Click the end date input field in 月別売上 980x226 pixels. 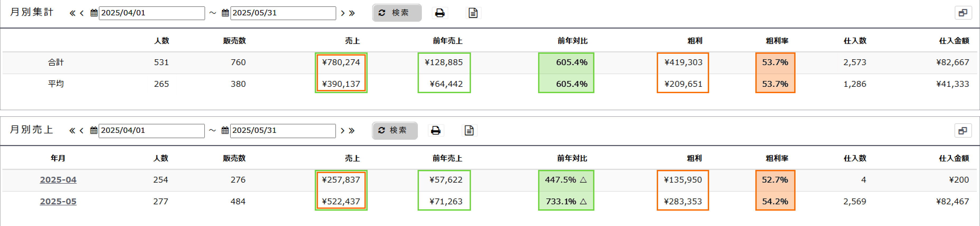coord(283,130)
